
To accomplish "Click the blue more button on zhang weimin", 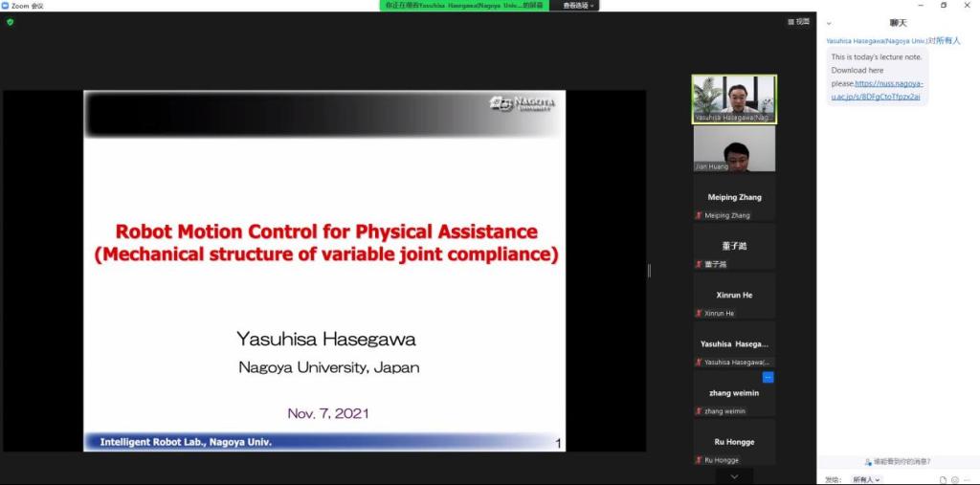I will tap(768, 378).
